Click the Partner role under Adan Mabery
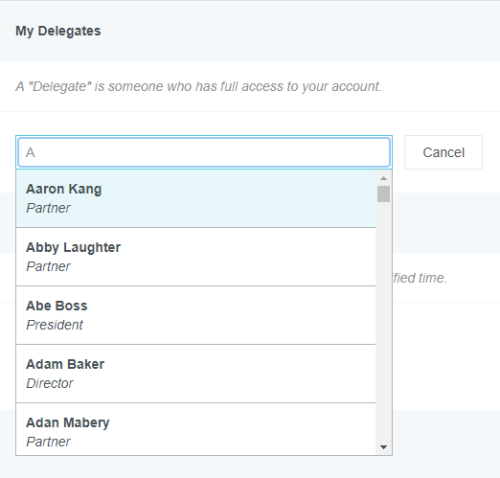The image size is (500, 478). click(48, 442)
